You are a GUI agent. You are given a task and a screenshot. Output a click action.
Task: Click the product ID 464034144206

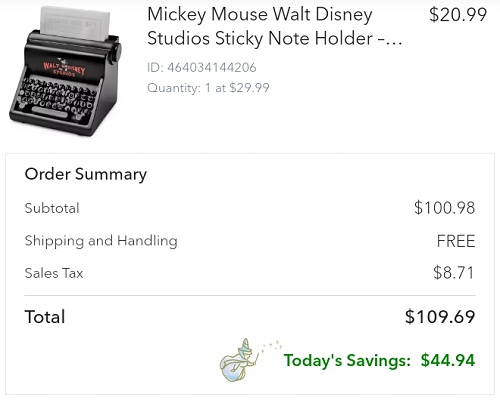pyautogui.click(x=202, y=68)
